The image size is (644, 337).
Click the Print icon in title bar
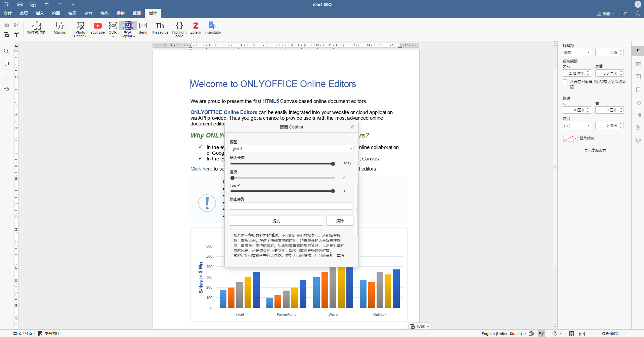point(20,4)
